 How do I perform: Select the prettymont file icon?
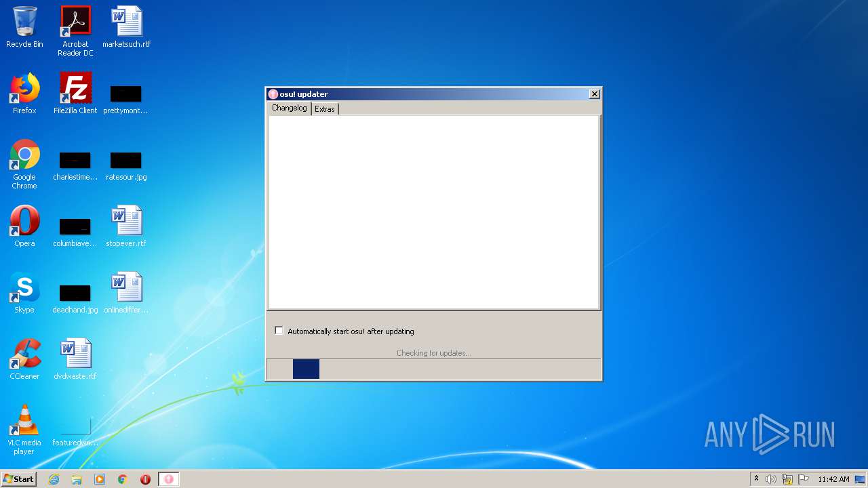tap(125, 99)
